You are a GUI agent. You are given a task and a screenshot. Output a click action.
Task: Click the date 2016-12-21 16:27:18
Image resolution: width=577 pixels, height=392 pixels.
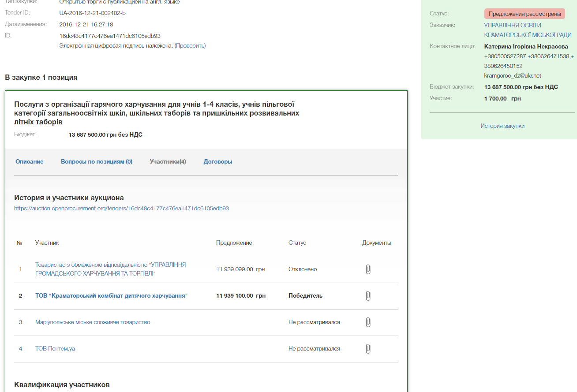tap(86, 25)
